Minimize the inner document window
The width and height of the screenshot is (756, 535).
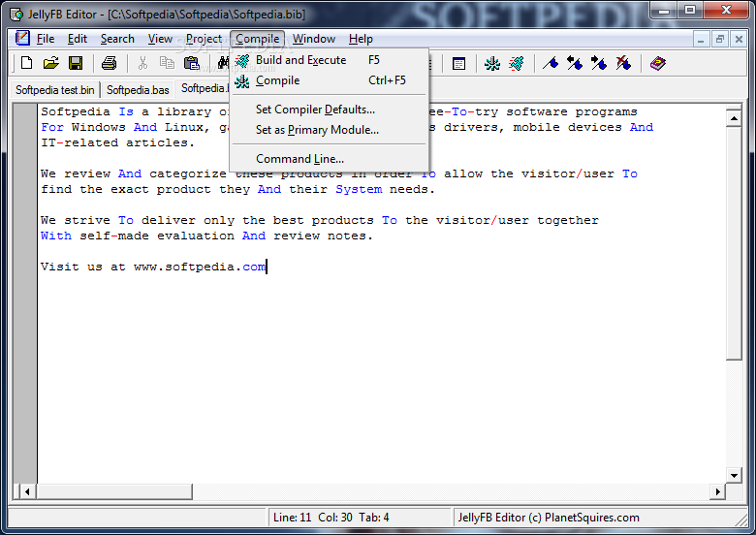[701, 39]
